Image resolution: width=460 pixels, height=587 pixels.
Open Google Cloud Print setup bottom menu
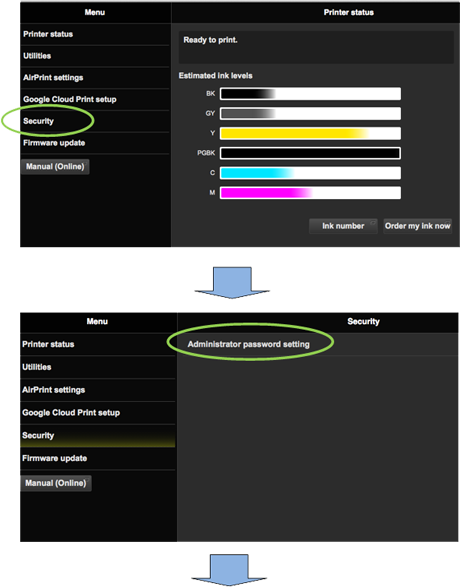pos(98,413)
